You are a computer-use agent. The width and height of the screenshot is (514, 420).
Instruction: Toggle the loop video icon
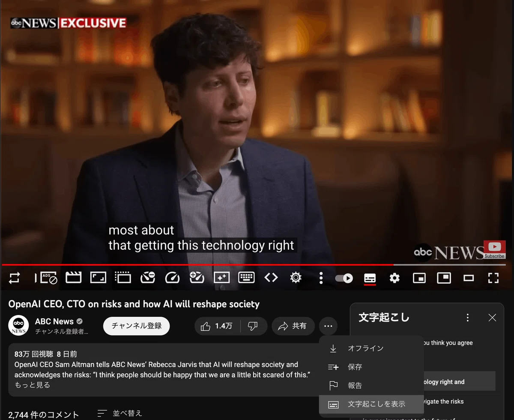[14, 278]
